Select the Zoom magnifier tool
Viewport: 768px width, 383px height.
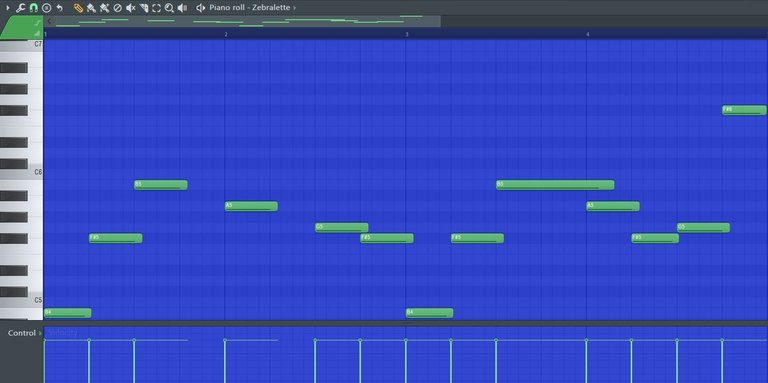[x=169, y=8]
